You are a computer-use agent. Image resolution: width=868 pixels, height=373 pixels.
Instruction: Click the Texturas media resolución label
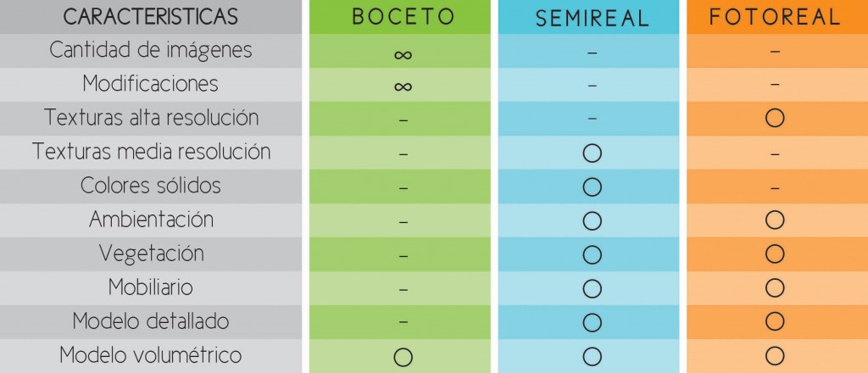pyautogui.click(x=151, y=152)
